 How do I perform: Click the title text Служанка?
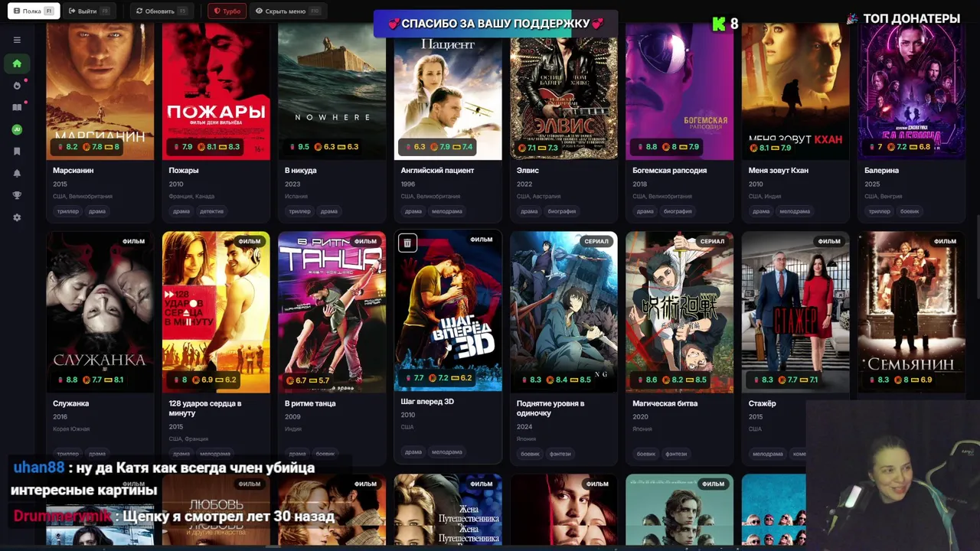[x=70, y=403]
